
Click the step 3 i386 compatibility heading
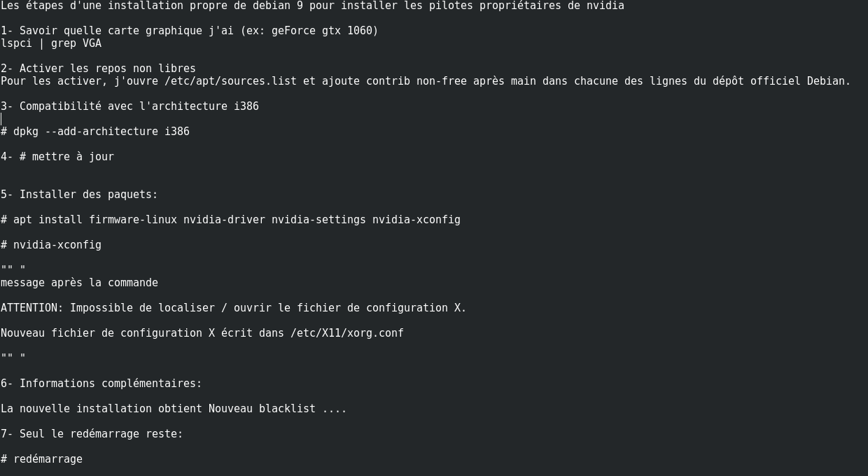129,106
